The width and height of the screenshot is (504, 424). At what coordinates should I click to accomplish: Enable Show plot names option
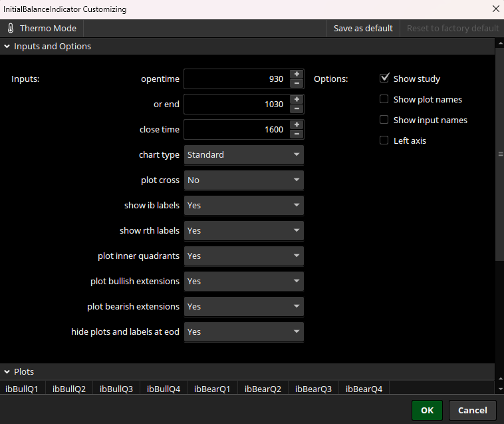pos(384,99)
